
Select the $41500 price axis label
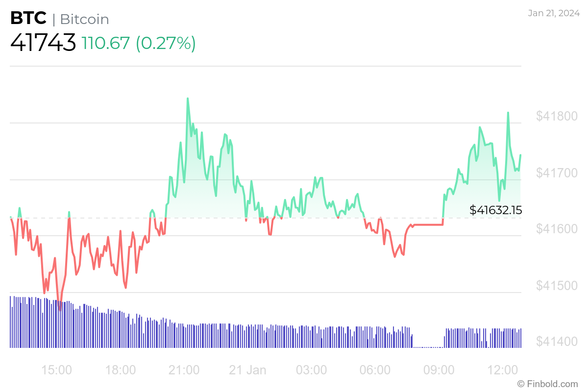click(x=557, y=285)
